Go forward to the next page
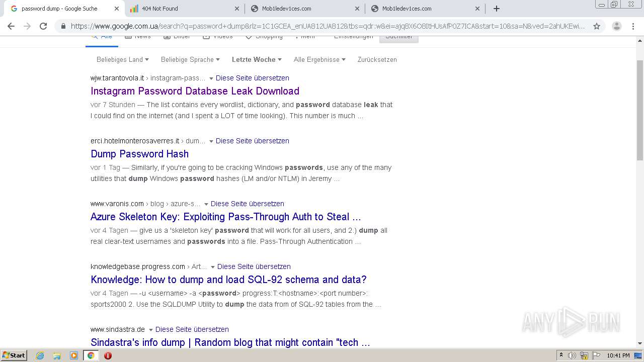 pyautogui.click(x=27, y=26)
